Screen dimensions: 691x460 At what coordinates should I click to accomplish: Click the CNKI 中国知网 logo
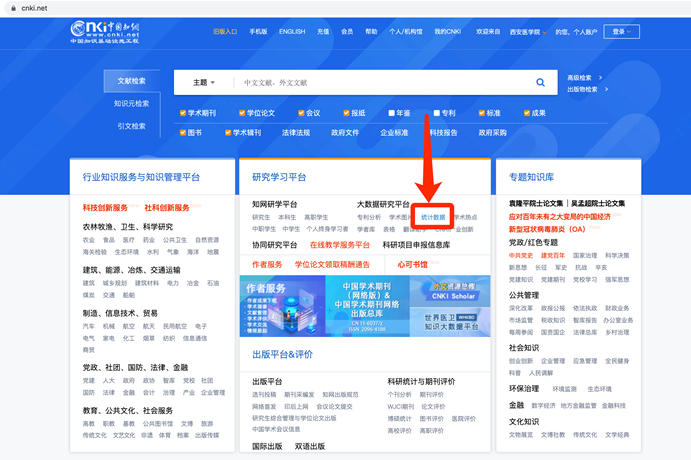click(105, 32)
